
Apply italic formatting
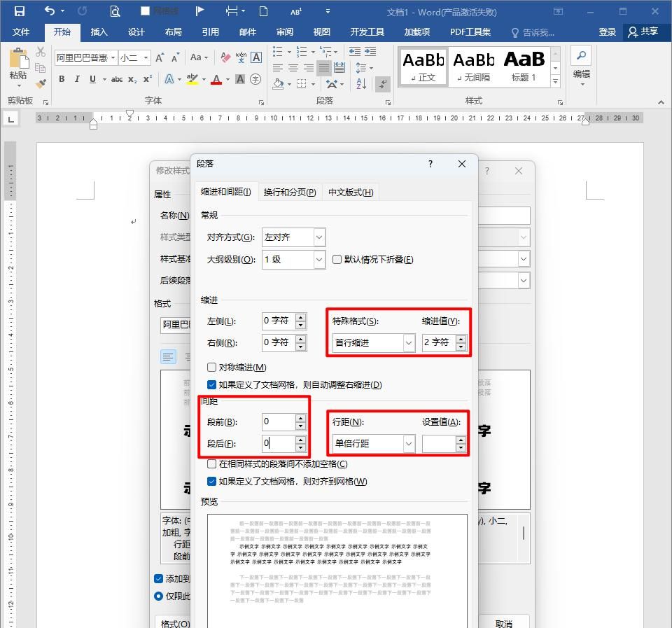pos(77,81)
